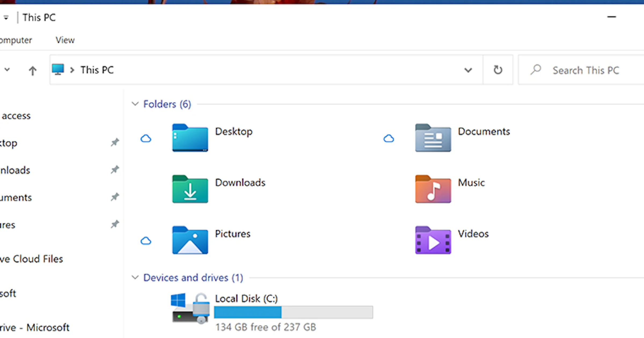Image resolution: width=644 pixels, height=338 pixels.
Task: Click the pin icon next to sidebar Downloads
Action: tap(115, 170)
